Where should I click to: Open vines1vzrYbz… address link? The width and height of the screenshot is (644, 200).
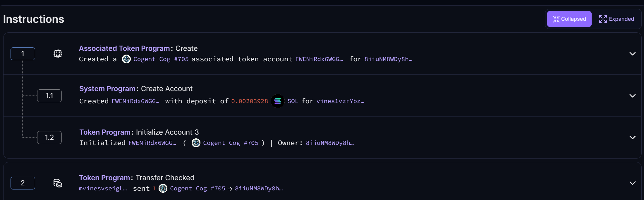coord(340,101)
